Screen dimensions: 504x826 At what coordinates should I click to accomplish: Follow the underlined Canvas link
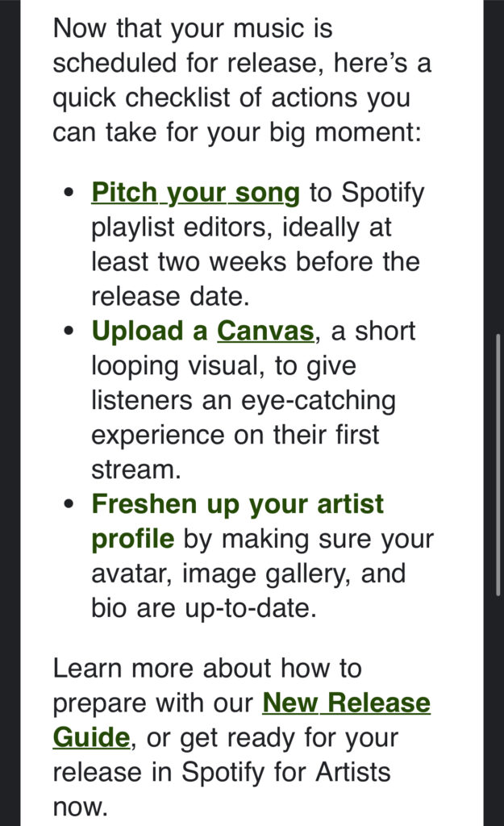[265, 332]
